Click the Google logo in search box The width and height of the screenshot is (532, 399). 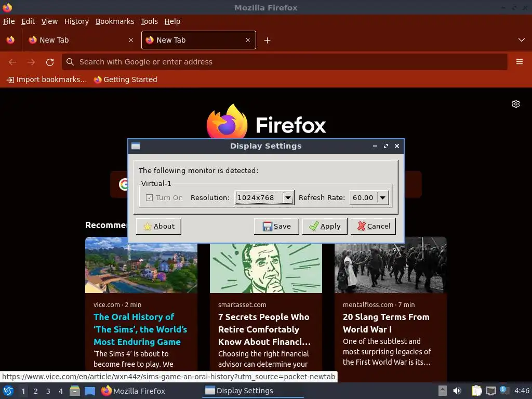(x=124, y=184)
